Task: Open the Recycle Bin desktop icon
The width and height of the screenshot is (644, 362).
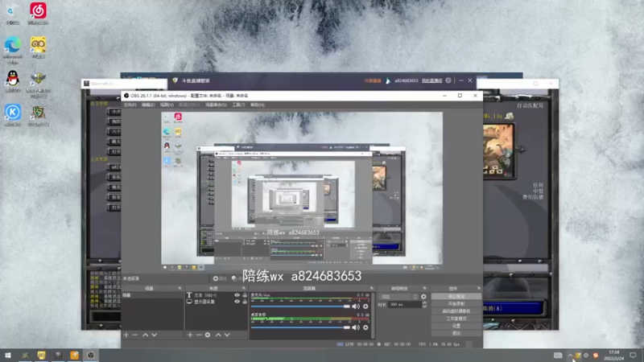Action: pyautogui.click(x=13, y=13)
